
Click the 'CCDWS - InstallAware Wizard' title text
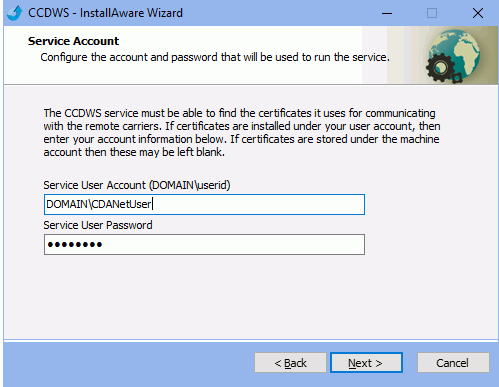pos(105,13)
